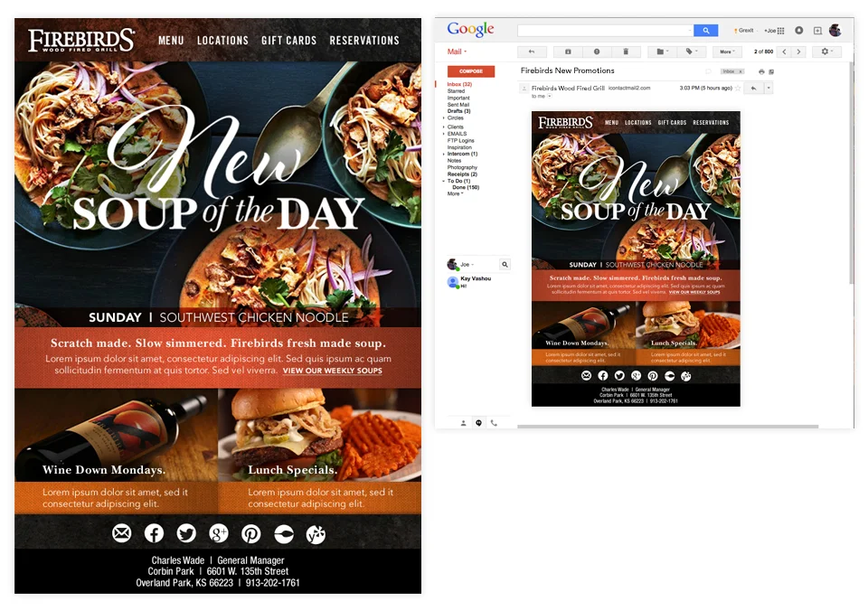Image resolution: width=868 pixels, height=611 pixels.
Task: Open Inbox (32) folder
Action: click(x=459, y=84)
